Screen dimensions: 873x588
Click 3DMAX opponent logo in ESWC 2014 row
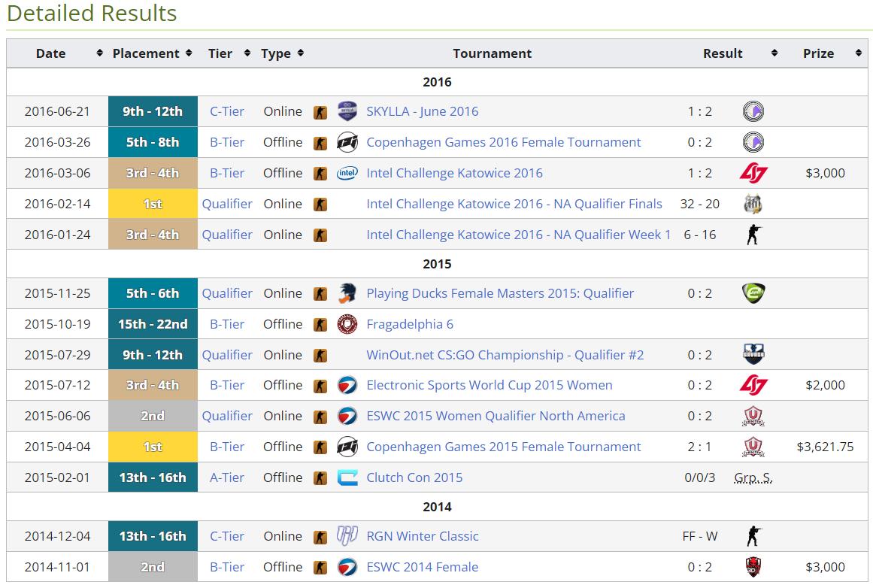[x=753, y=567]
